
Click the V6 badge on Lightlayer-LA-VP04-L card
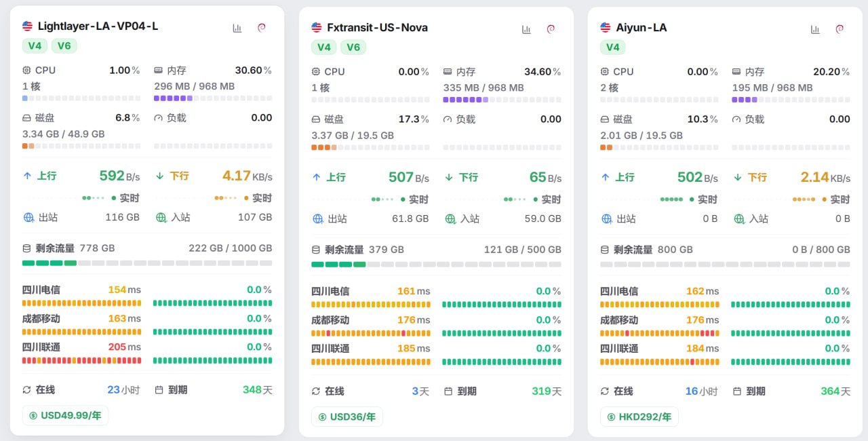64,45
